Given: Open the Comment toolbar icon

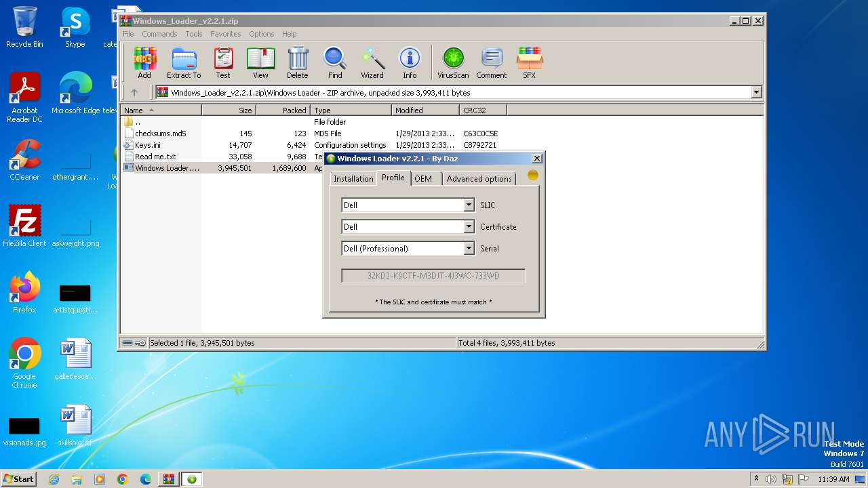Looking at the screenshot, I should click(492, 62).
